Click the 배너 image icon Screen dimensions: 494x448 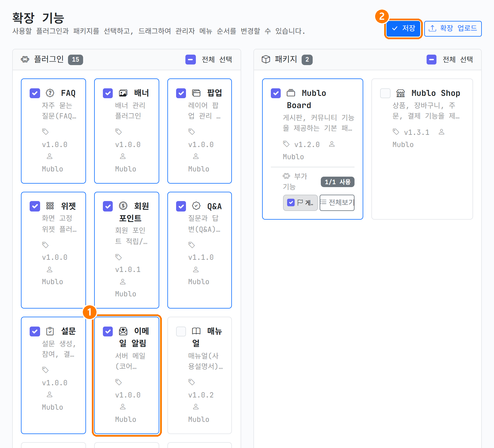pos(123,93)
